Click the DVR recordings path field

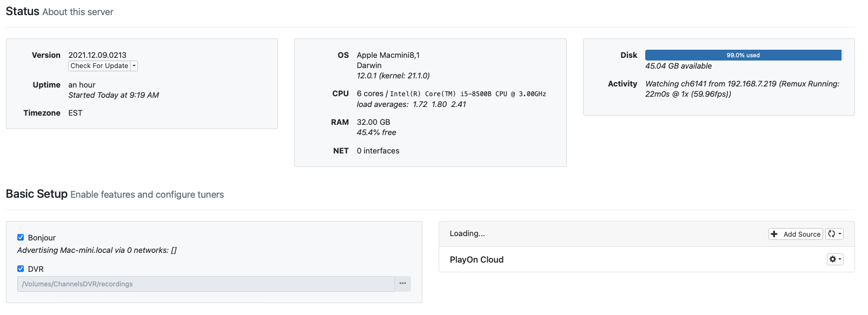coord(206,284)
